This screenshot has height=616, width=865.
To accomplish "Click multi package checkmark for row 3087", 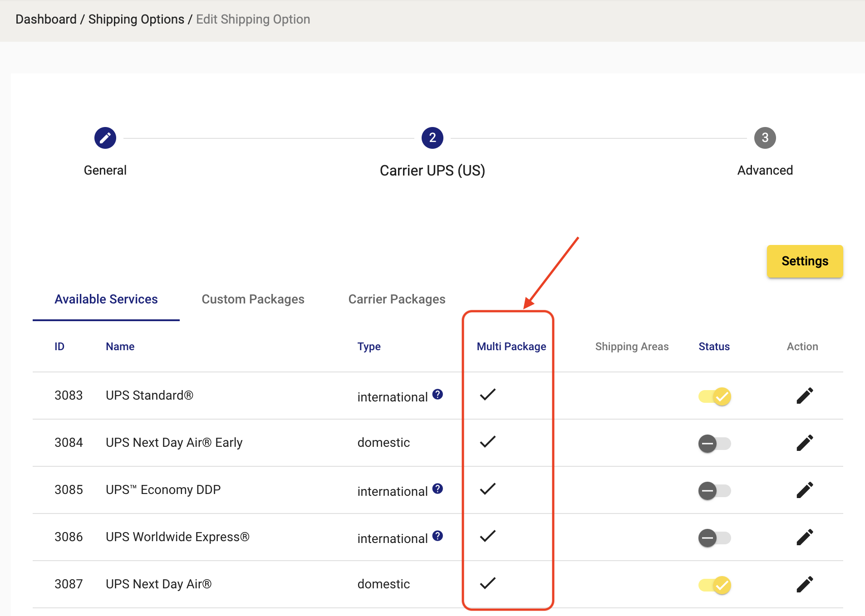I will (x=488, y=583).
